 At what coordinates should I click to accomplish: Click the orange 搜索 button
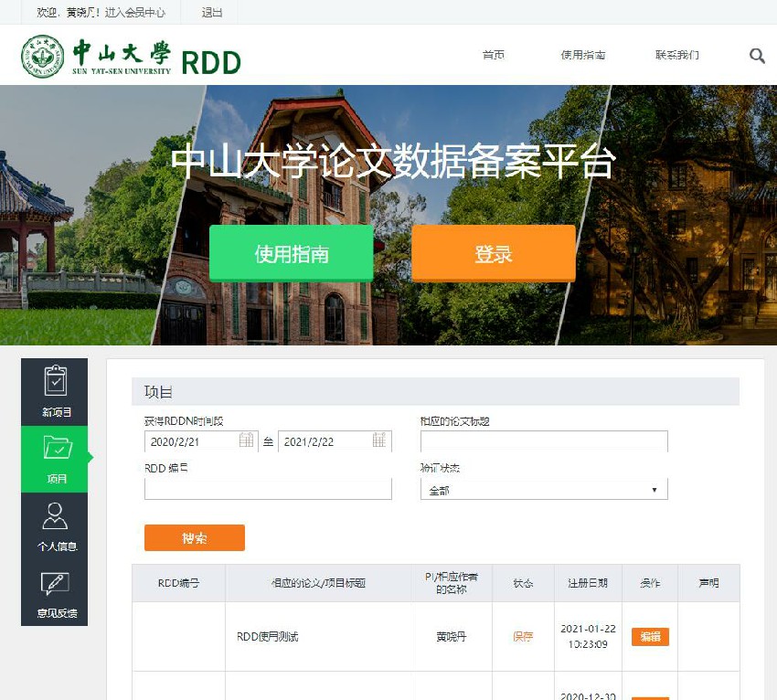194,537
